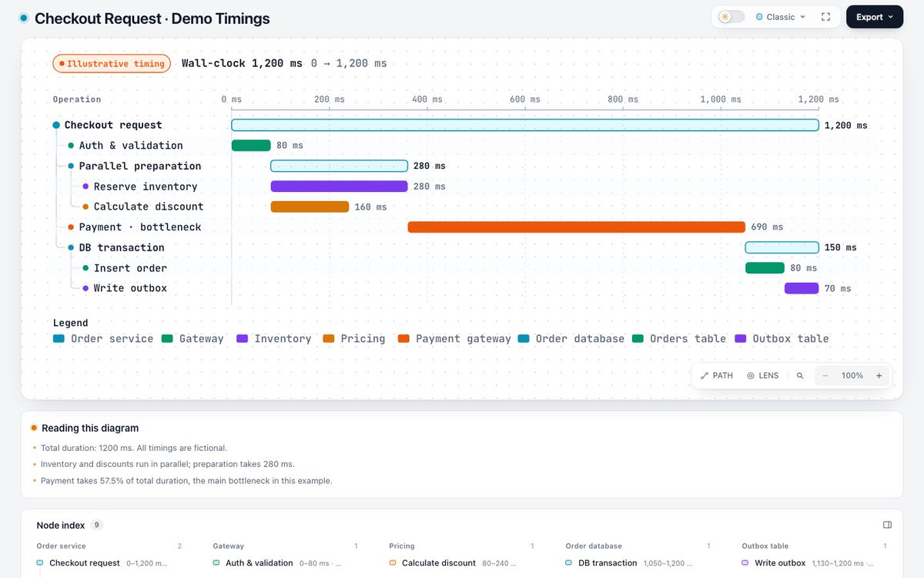Activate the PATH tool
This screenshot has width=924, height=578.
(717, 376)
